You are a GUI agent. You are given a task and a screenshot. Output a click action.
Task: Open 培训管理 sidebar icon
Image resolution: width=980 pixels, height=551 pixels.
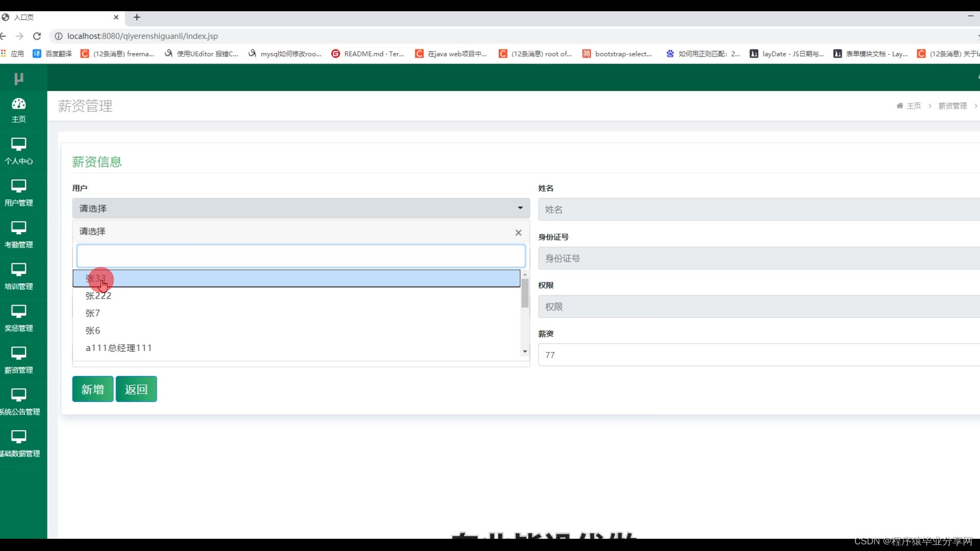[x=19, y=270]
